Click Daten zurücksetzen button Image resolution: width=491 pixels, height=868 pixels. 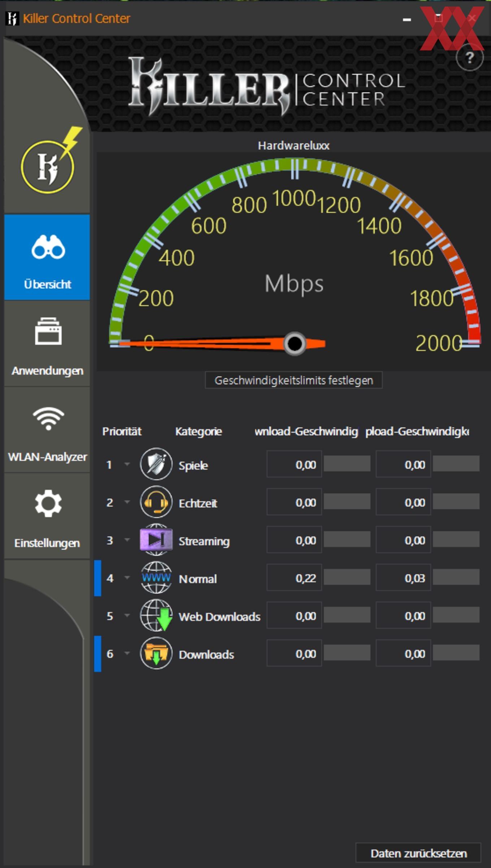point(418,853)
